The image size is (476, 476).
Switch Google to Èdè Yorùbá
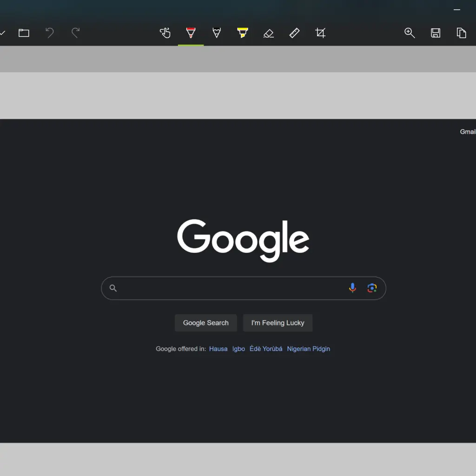point(266,349)
